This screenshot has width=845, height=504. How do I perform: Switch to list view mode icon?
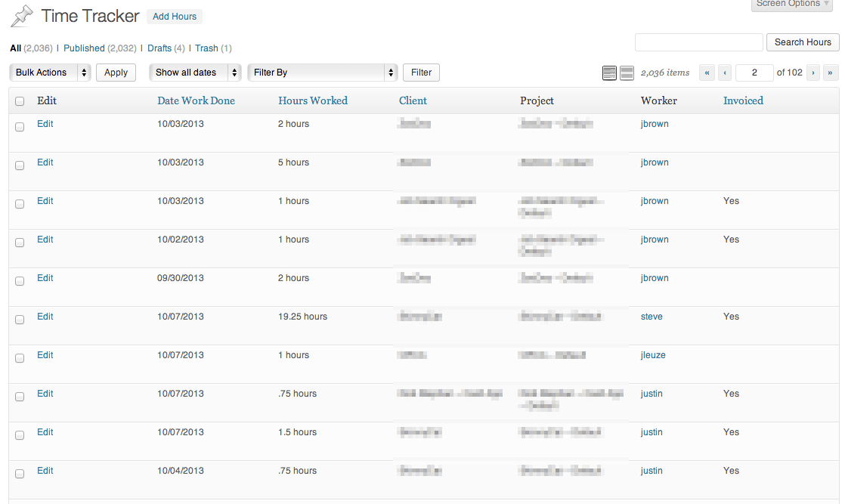(609, 73)
